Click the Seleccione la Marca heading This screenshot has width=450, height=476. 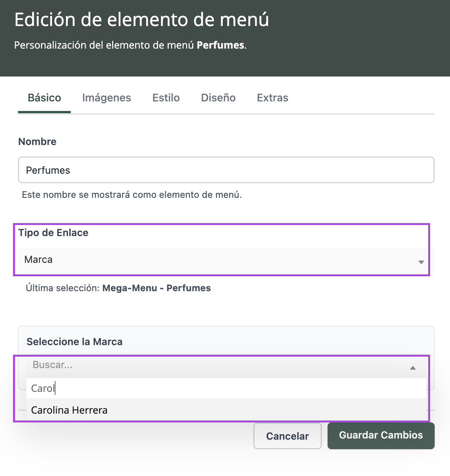click(75, 342)
